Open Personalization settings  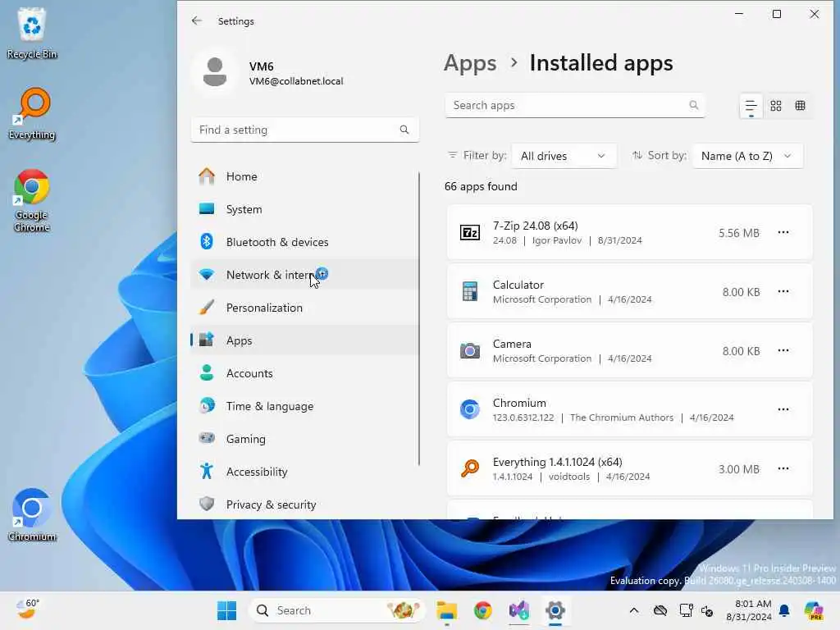click(x=305, y=308)
